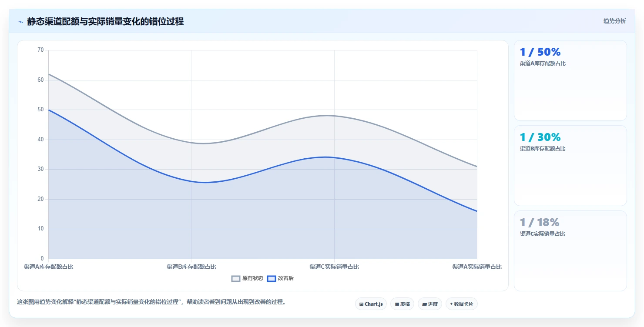
Task: Open the 渠道A库存配额占比 data card
Action: coord(570,80)
